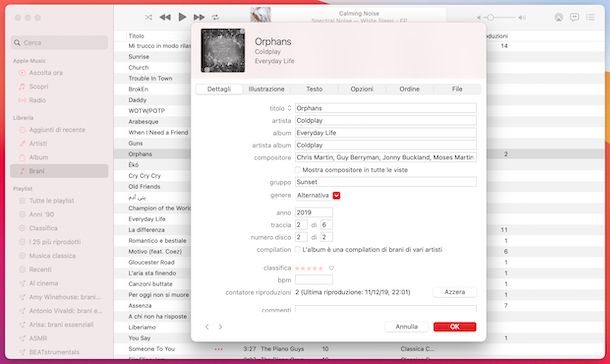Screen dimensions: 610x364
Task: Click Orphans album artwork thumbnail
Action: [223, 51]
